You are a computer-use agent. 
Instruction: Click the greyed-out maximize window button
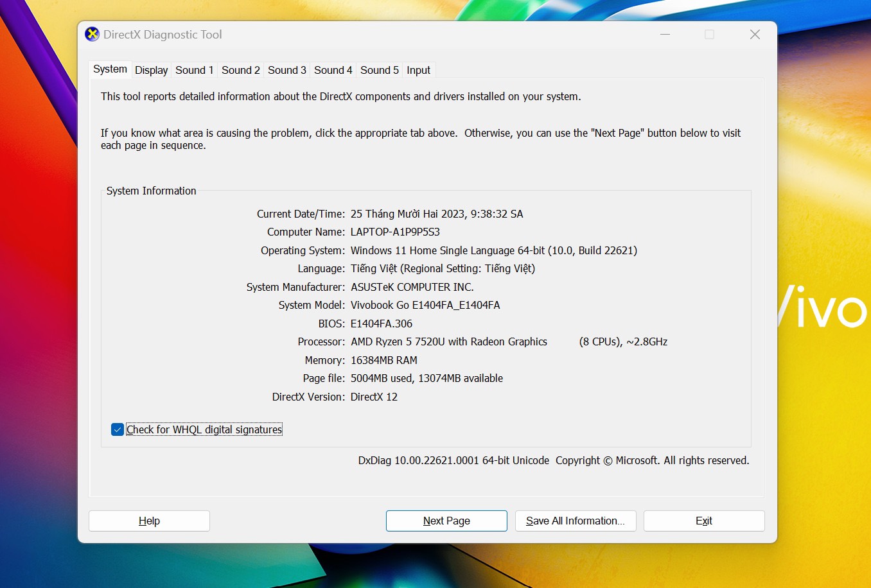point(709,35)
